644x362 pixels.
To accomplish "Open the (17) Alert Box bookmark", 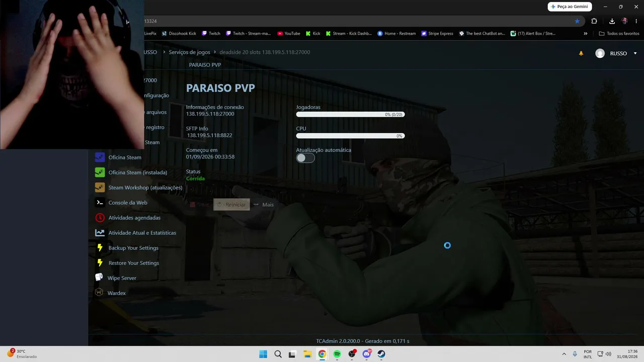I will click(533, 34).
